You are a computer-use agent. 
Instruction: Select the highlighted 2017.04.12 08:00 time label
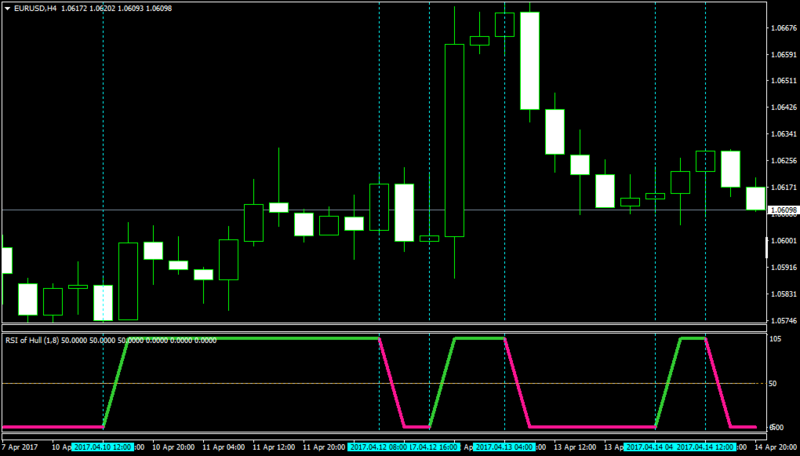377,447
